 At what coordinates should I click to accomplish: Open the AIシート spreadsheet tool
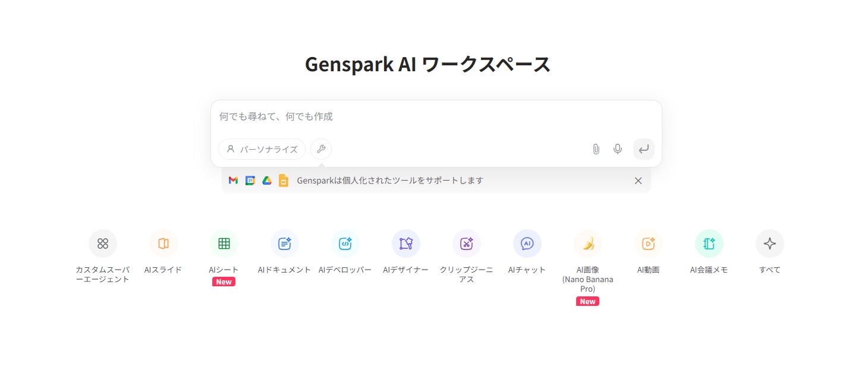224,244
